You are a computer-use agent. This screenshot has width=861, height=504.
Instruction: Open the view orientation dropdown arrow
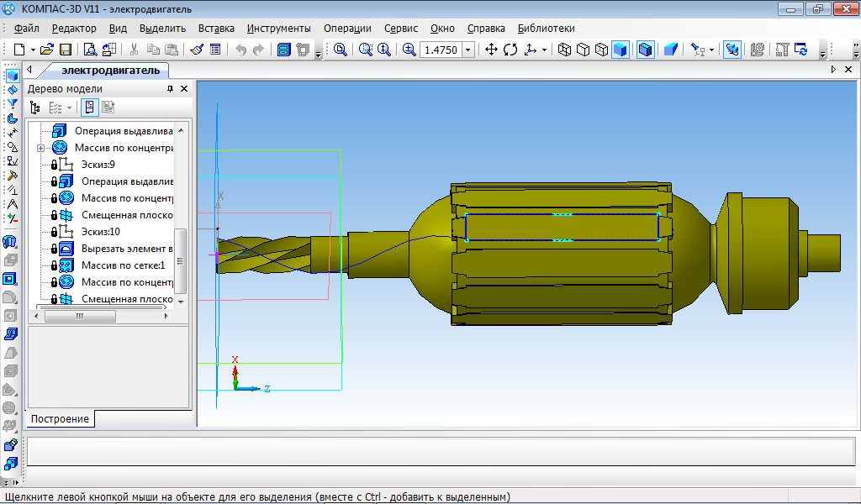544,50
